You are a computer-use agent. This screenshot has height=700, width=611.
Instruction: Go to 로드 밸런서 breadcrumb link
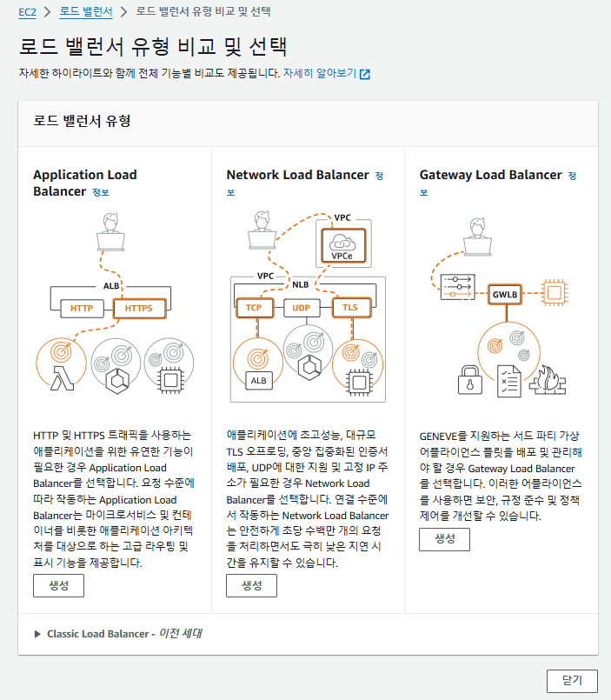click(86, 11)
